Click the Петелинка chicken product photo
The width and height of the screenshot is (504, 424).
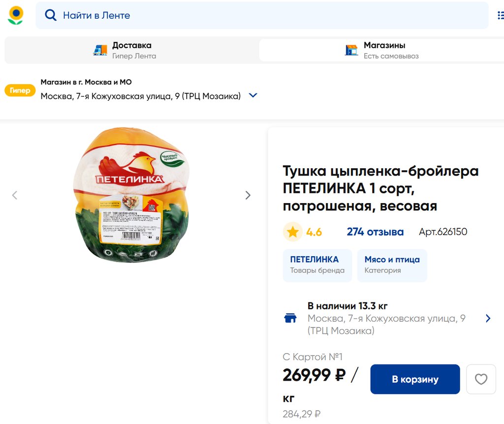click(x=131, y=195)
